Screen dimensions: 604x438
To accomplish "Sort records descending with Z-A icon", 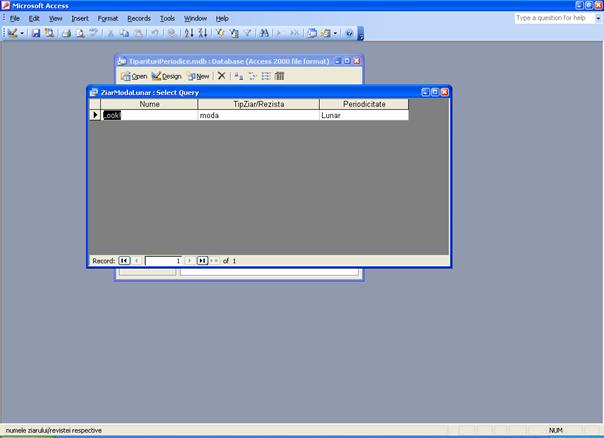I will pos(202,33).
